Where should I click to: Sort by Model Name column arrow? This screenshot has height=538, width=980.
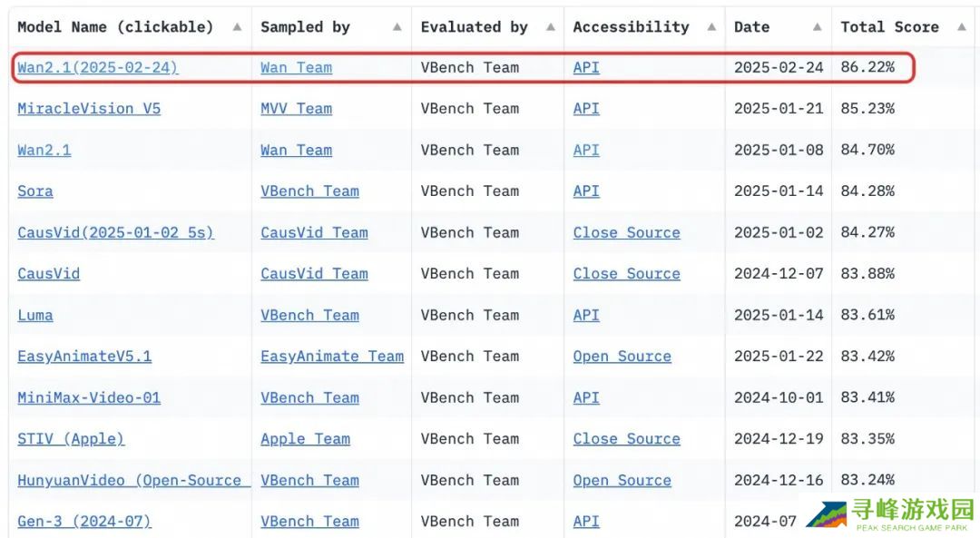click(x=237, y=27)
